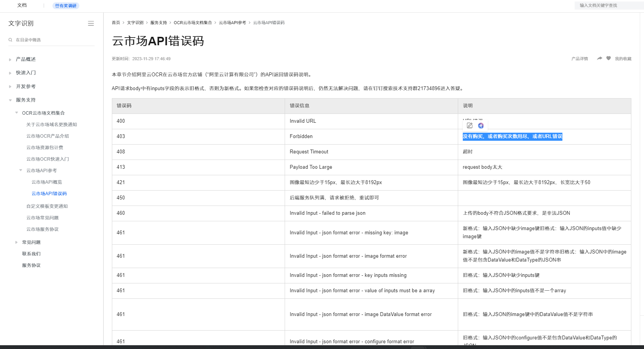The image size is (644, 349).
Task: Collapse the 服务支持 tree arrow
Action: tap(10, 100)
